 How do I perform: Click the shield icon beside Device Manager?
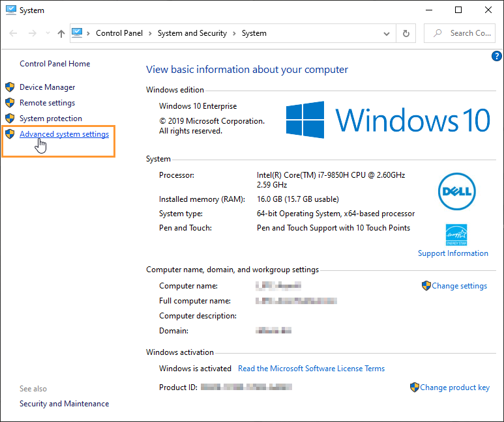9,87
